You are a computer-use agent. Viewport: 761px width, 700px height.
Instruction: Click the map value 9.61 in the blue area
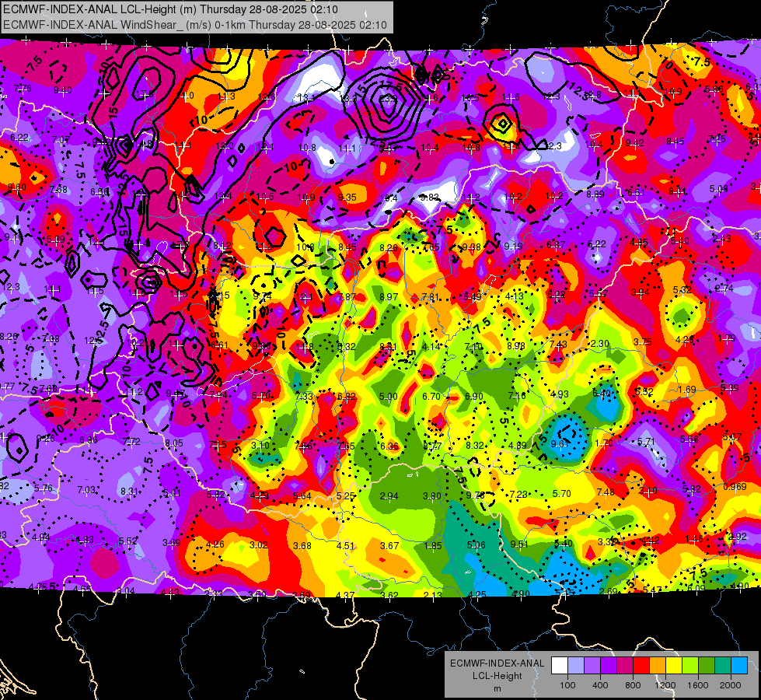pos(560,444)
